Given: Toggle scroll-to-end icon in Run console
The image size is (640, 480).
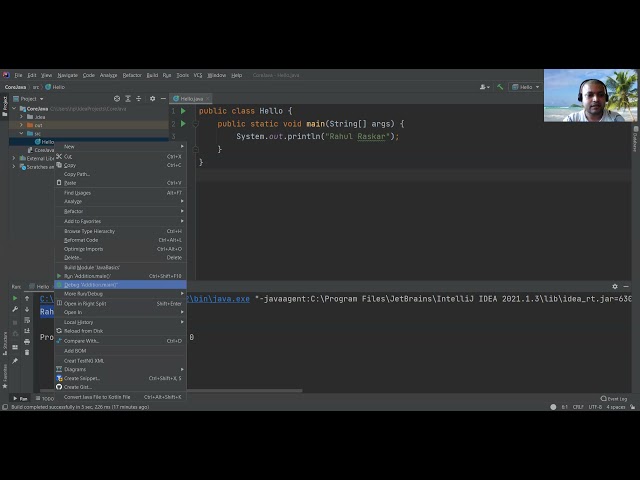Looking at the screenshot, I should pyautogui.click(x=27, y=331).
